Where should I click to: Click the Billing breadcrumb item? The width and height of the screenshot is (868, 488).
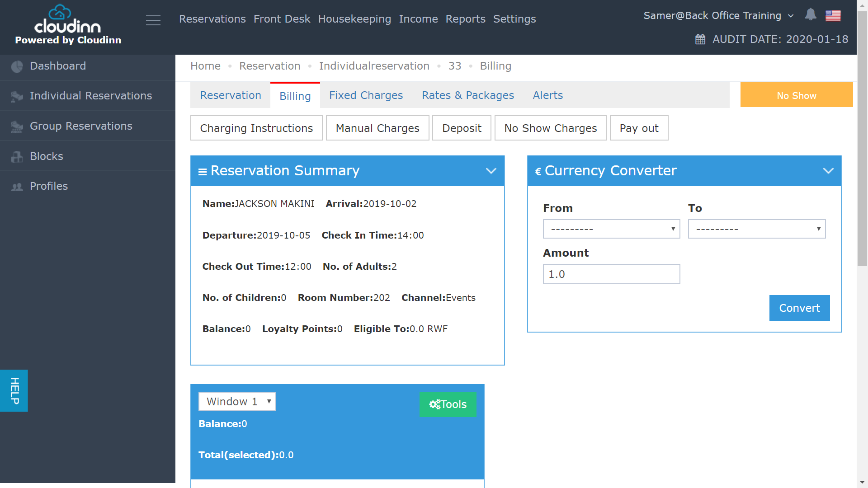(495, 66)
